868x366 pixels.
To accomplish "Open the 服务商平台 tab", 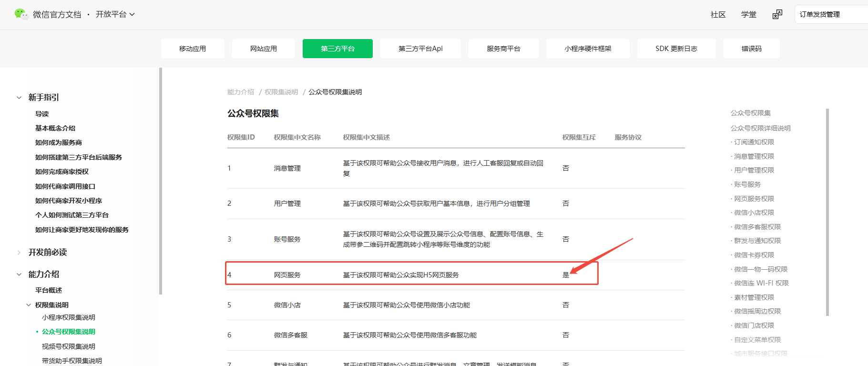I will (x=503, y=49).
